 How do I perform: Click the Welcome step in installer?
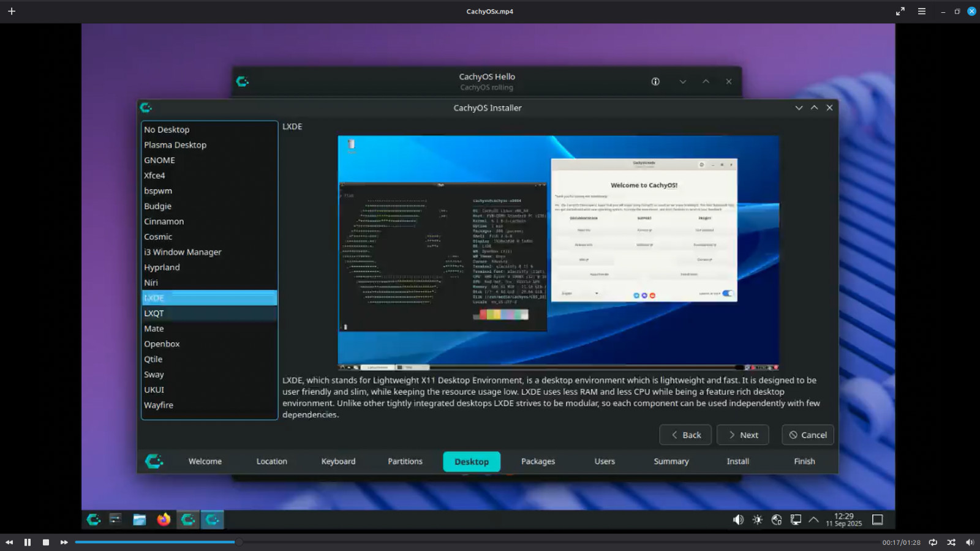click(x=205, y=462)
